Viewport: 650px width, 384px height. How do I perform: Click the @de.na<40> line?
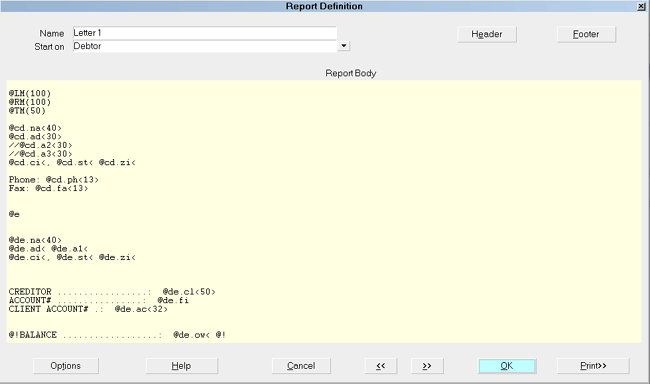[x=35, y=240]
